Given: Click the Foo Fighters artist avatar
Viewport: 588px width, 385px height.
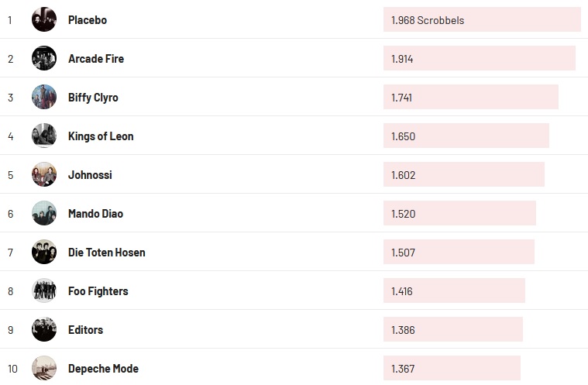Looking at the screenshot, I should [44, 291].
